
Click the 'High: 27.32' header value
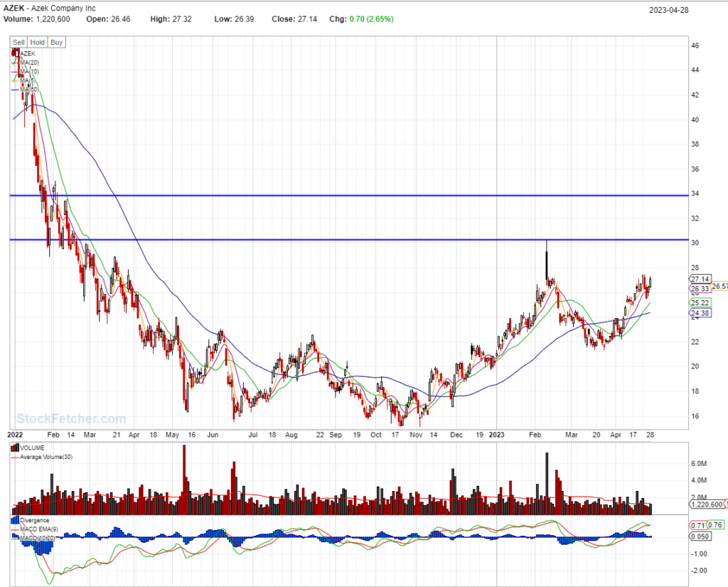pyautogui.click(x=171, y=19)
